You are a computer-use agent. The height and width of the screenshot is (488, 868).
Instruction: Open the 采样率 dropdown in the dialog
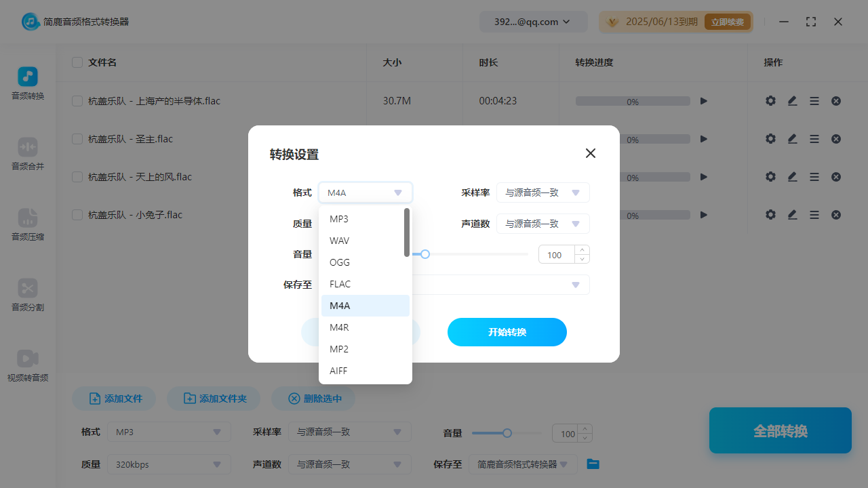[542, 192]
